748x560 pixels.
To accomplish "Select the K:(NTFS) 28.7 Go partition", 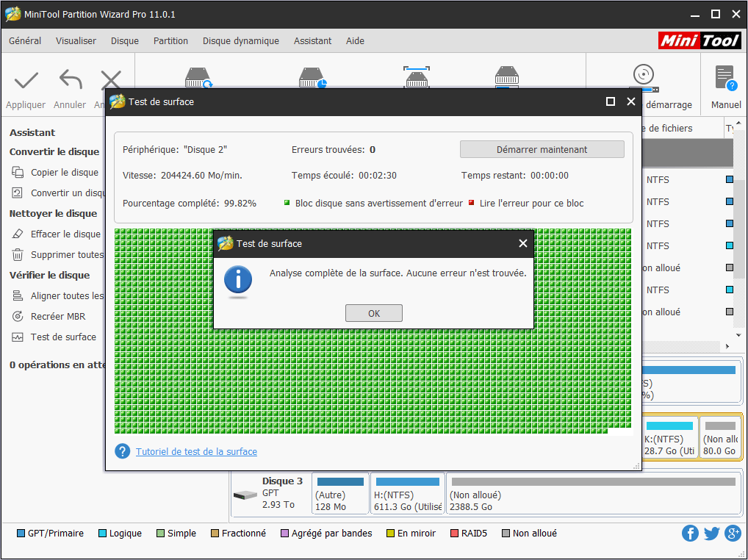I will (x=669, y=437).
